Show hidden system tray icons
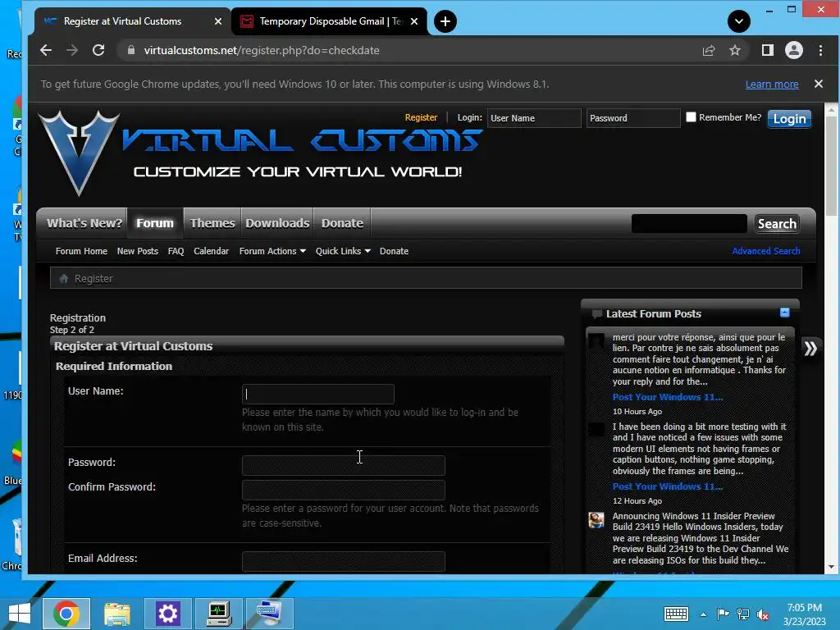This screenshot has height=630, width=840. (703, 614)
